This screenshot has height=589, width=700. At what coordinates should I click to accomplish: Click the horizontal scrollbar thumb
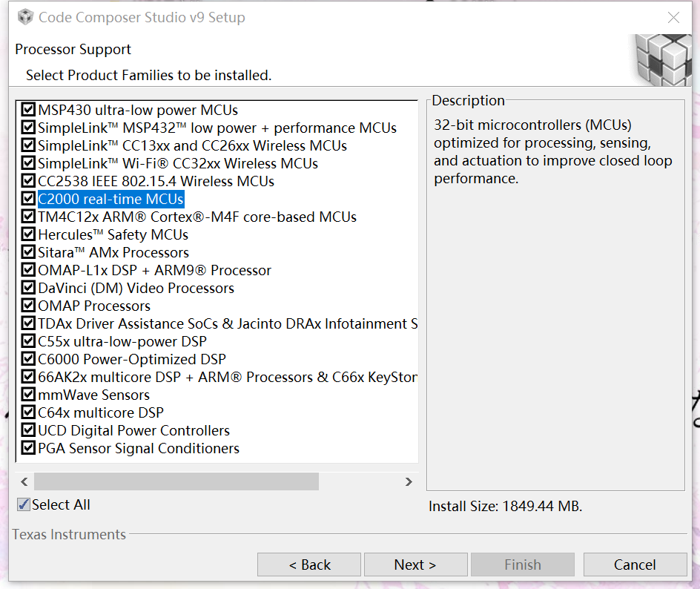[176, 481]
